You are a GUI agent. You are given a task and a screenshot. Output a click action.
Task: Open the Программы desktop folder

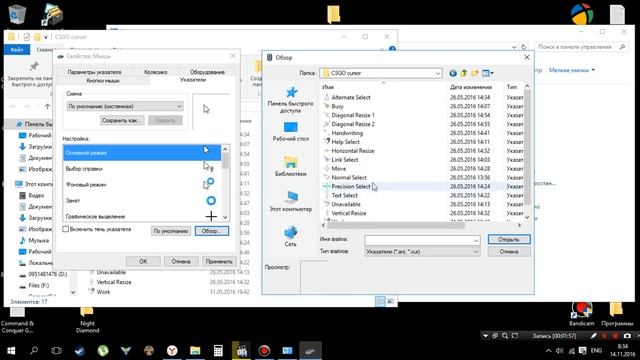617,314
